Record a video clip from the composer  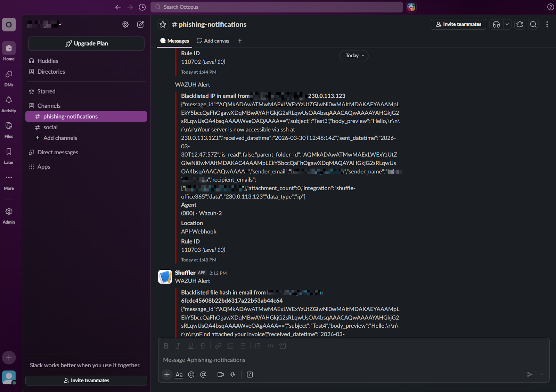point(220,375)
